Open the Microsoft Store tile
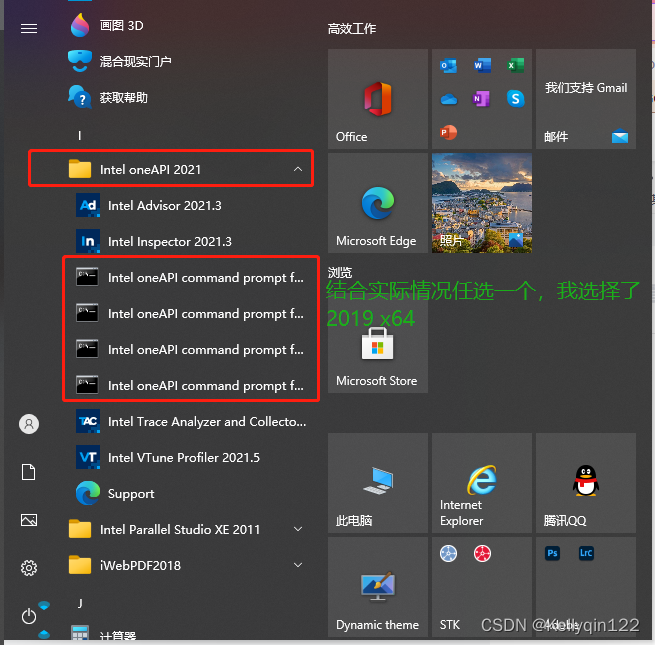Screen dimensions: 655x645 [x=378, y=343]
